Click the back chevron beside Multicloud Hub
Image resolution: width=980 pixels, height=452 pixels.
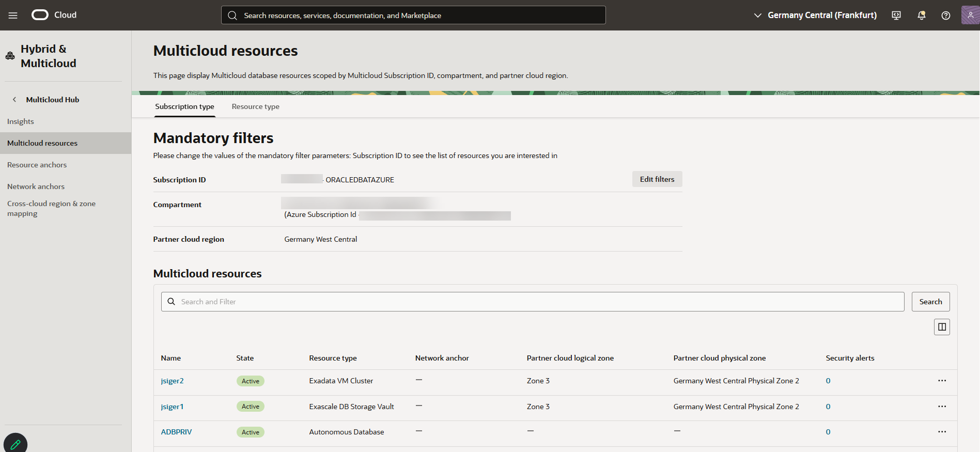pyautogui.click(x=14, y=100)
